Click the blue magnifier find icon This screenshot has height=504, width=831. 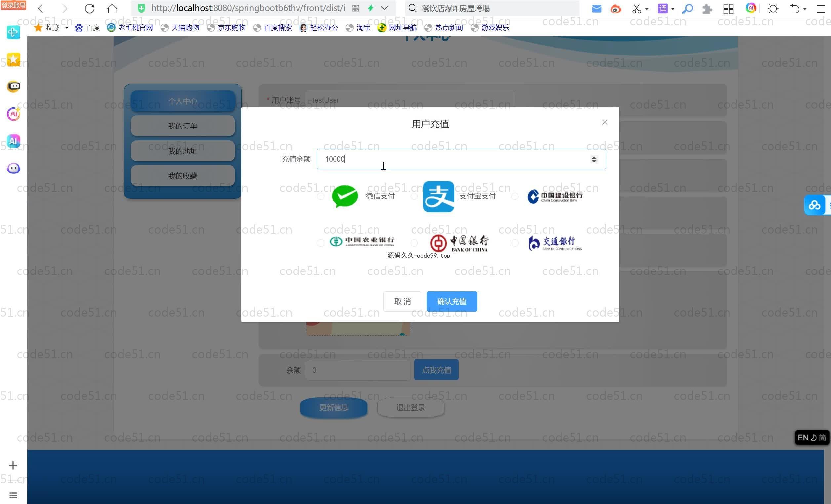(687, 9)
